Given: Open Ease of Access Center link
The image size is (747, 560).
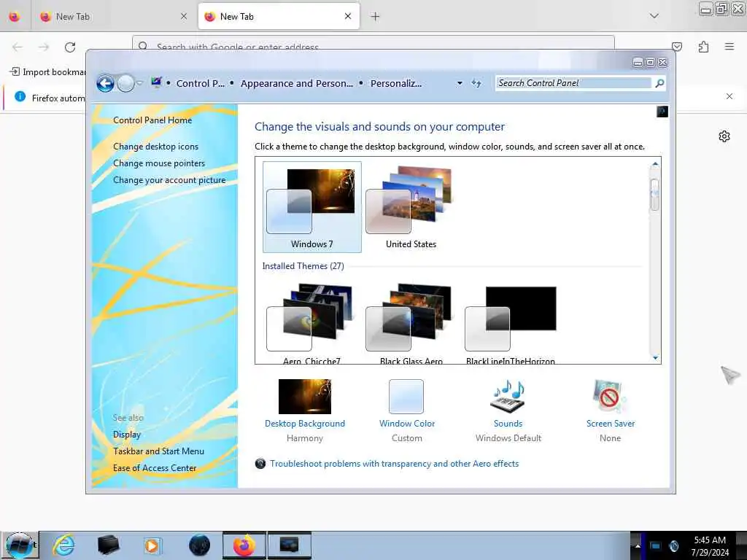Looking at the screenshot, I should click(155, 468).
